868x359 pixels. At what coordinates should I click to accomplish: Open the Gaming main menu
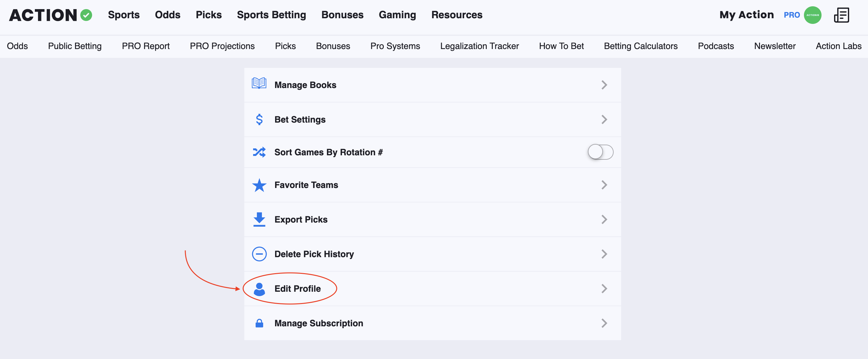(x=397, y=15)
